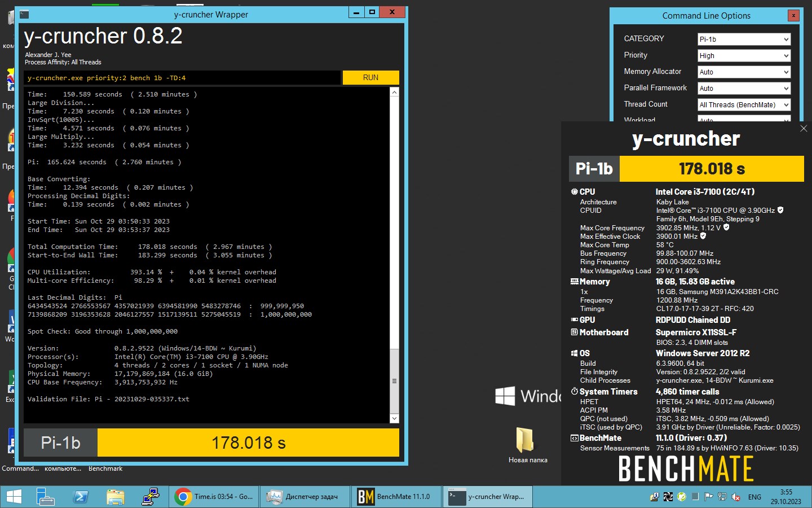Open the PuTTY network icon in taskbar
This screenshot has width=812, height=508.
pos(150,497)
